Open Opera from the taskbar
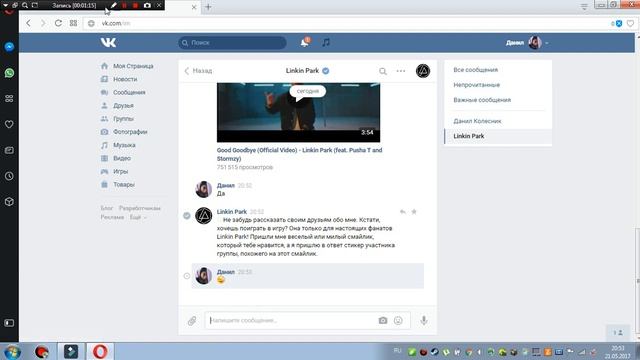Screen dimensions: 640x360 coord(100,351)
